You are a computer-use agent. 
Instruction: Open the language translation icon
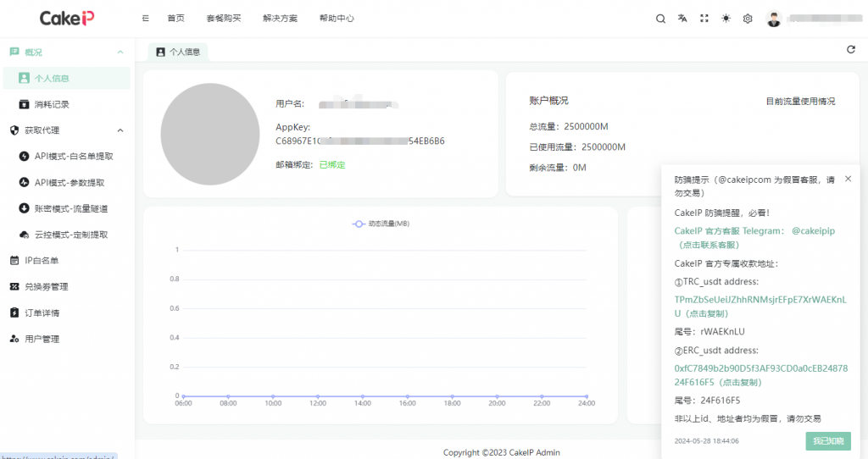pos(682,19)
